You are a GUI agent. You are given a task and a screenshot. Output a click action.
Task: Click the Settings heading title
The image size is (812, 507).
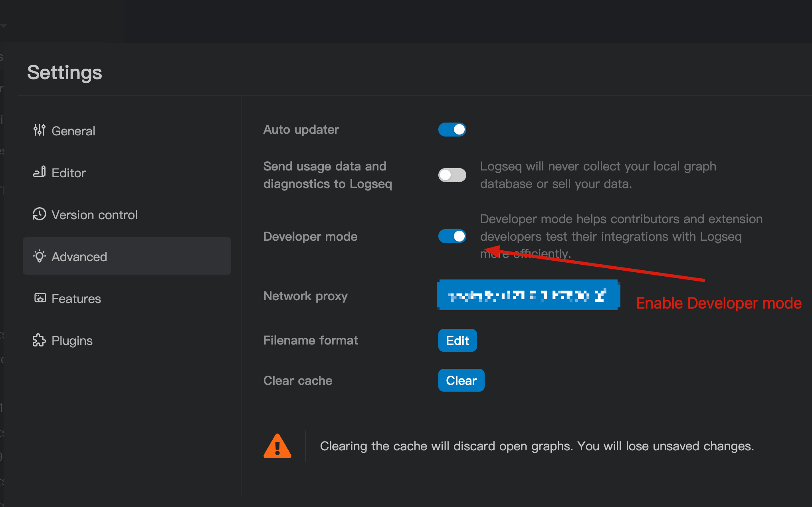click(x=65, y=73)
